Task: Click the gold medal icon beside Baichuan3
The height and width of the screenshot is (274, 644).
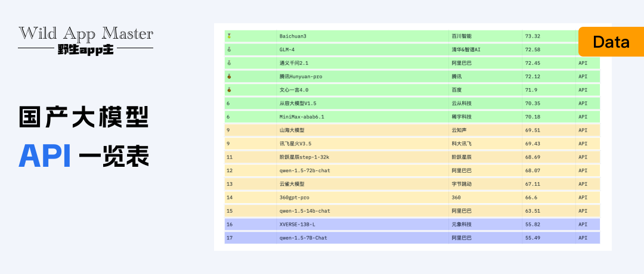Action: pos(229,36)
